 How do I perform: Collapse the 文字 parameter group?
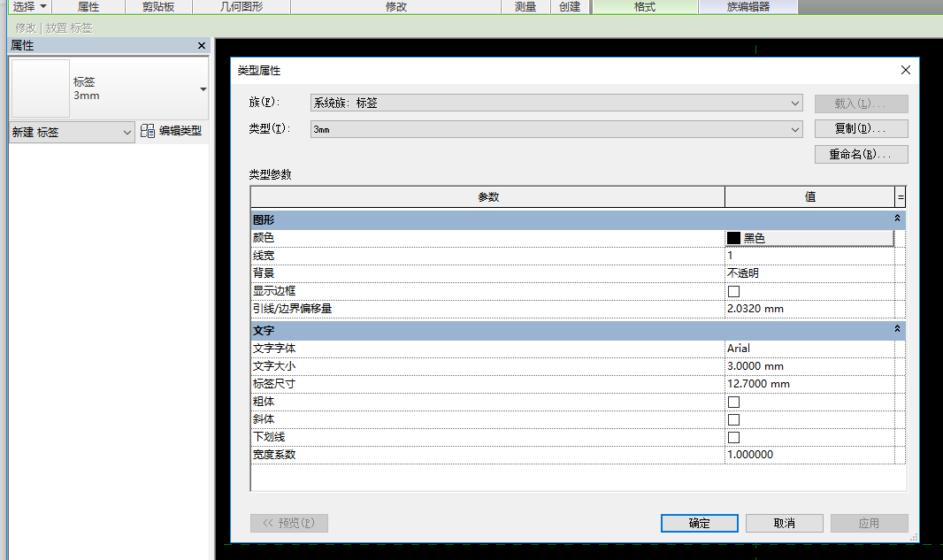tap(897, 329)
